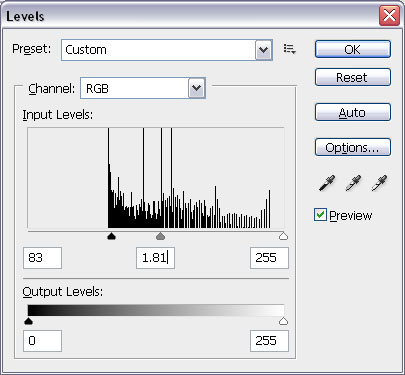Click the output highlight field showing 255
This screenshot has width=405, height=375.
point(269,341)
